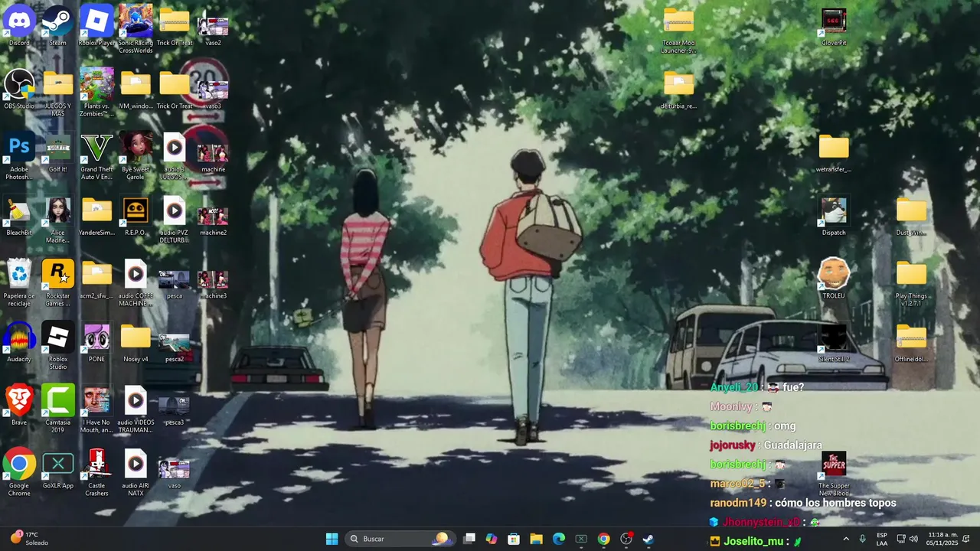980x551 pixels.
Task: Open the Dust_Win folder
Action: click(x=911, y=216)
